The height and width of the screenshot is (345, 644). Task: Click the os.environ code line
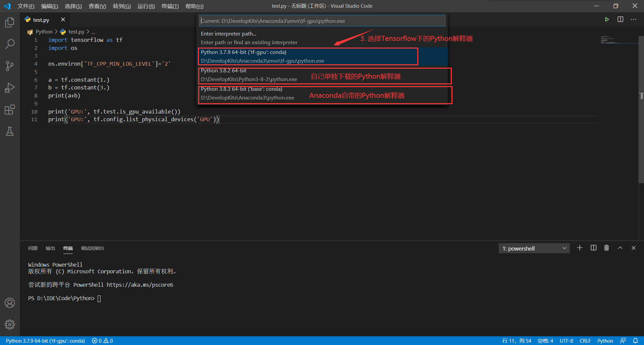[x=109, y=64]
